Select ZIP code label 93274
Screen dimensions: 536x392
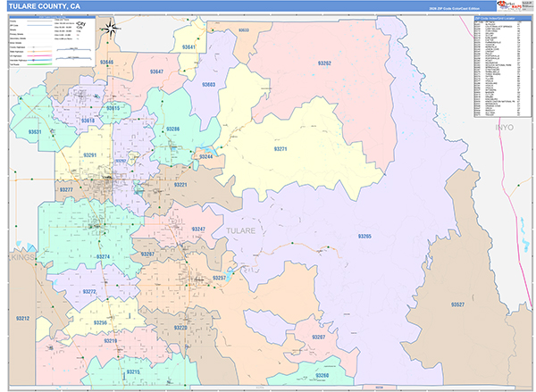coord(103,256)
